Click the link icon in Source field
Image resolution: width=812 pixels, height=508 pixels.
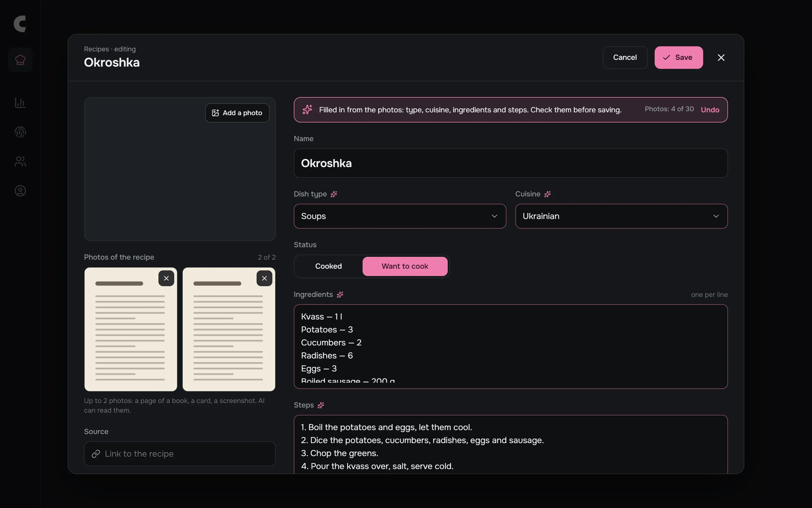click(96, 454)
